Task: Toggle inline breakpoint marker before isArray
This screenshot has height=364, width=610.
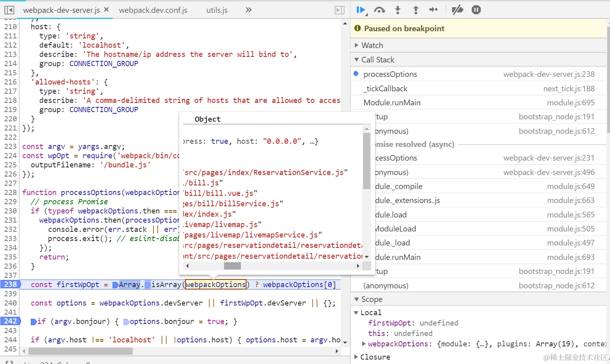Action: (x=148, y=285)
